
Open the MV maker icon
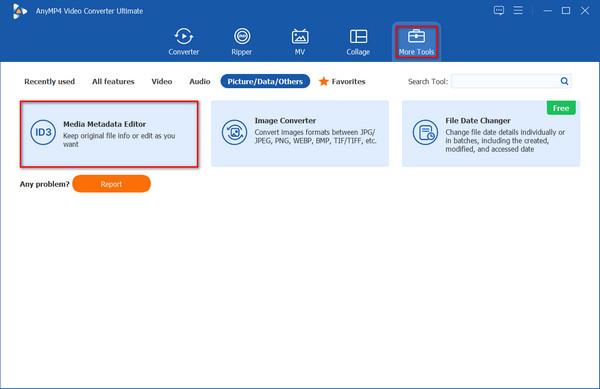(300, 37)
